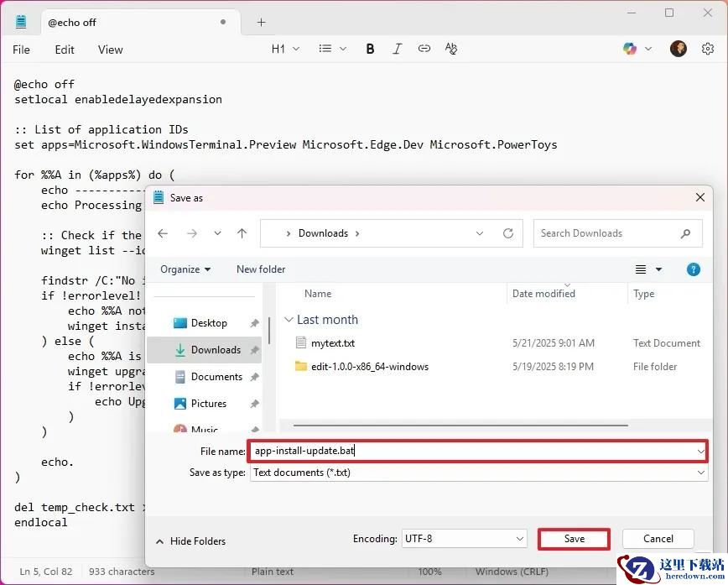The height and width of the screenshot is (585, 728).
Task: Add a new Notepad tab
Action: (x=262, y=23)
